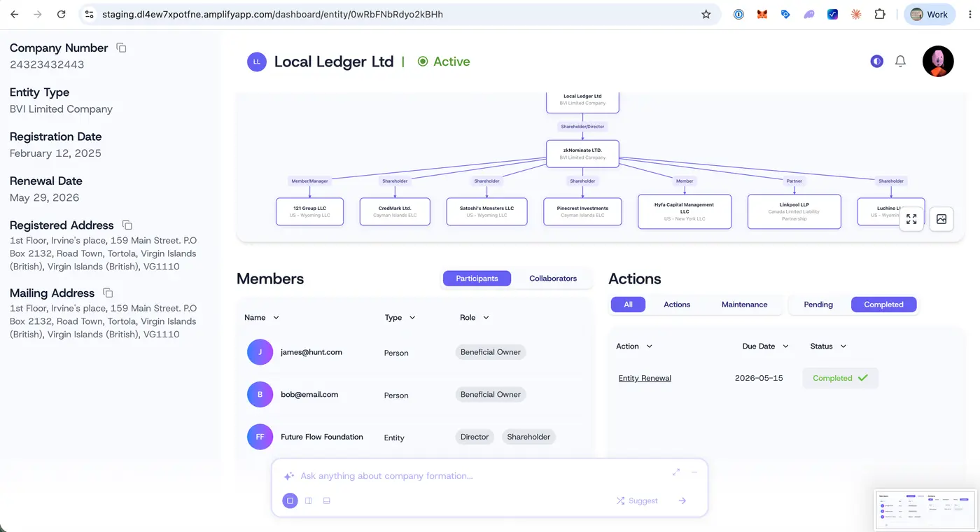Toggle the dark/light theme switch
This screenshot has height=532, width=980.
[x=876, y=62]
